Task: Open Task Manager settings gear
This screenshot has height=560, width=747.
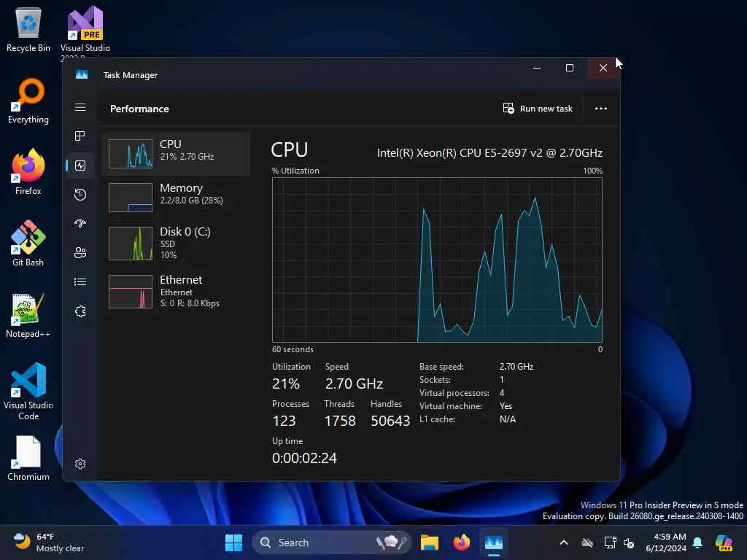Action: click(x=80, y=464)
